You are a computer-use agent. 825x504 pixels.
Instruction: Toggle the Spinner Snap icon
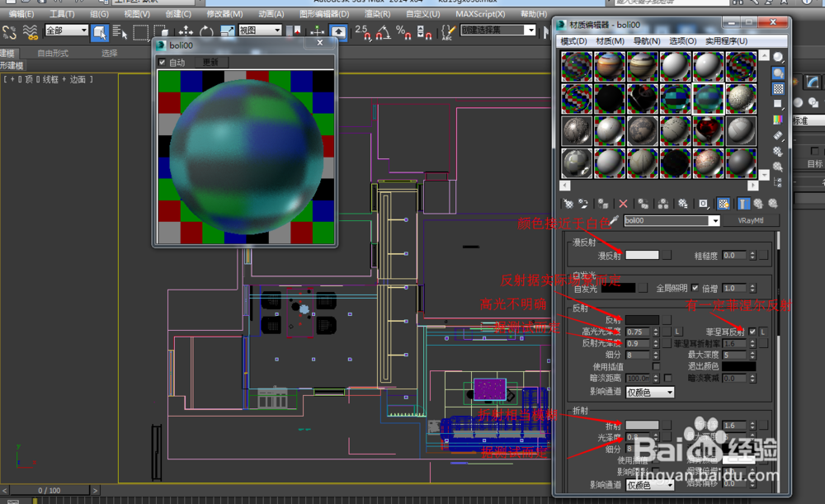click(424, 32)
